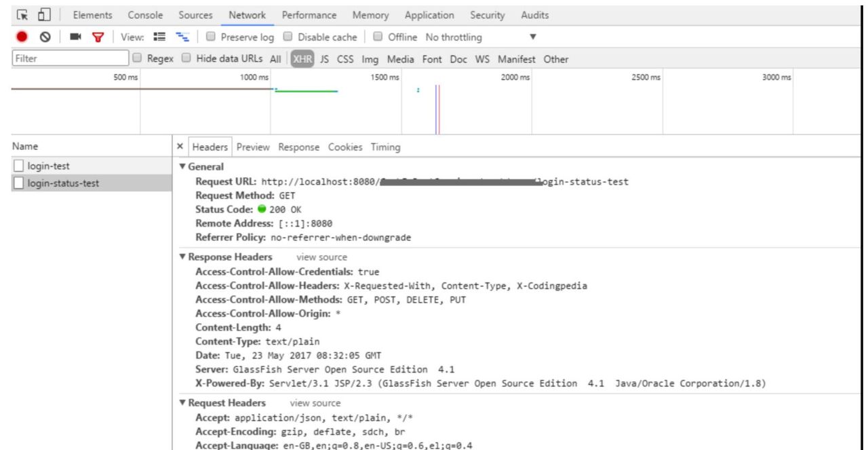This screenshot has height=450, width=868.
Task: Filter requests by Font type
Action: [x=432, y=59]
